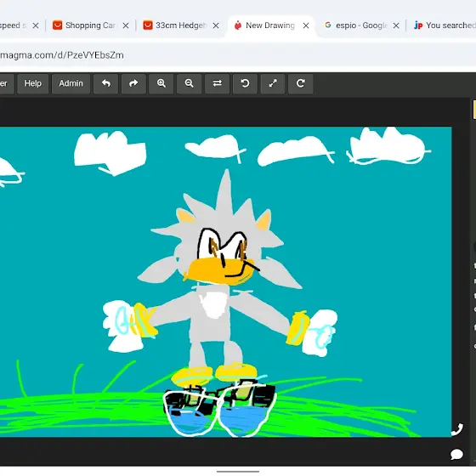Open the voice call phone icon

(457, 429)
